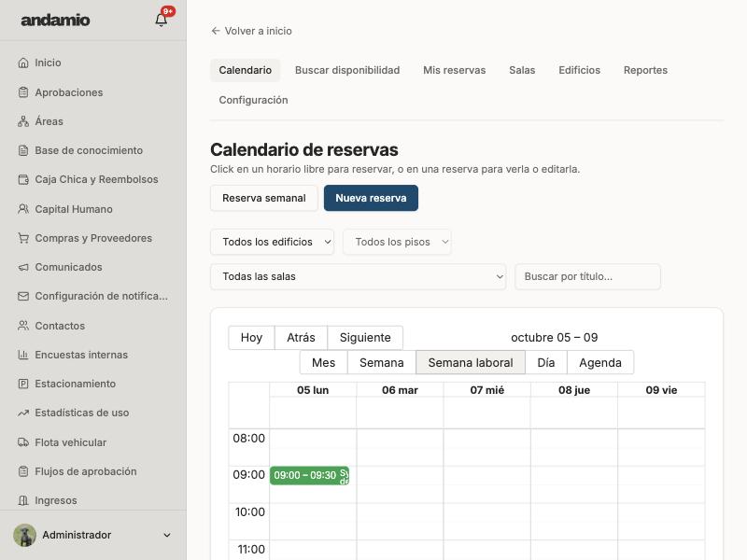Go back with the Atrás button
The image size is (747, 560).
(x=301, y=338)
